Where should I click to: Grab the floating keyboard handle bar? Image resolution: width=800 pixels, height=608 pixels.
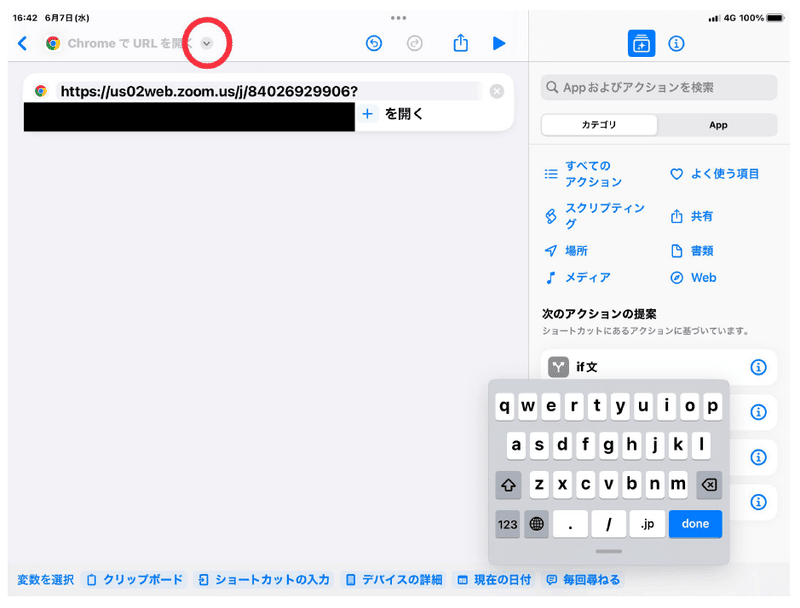click(609, 551)
